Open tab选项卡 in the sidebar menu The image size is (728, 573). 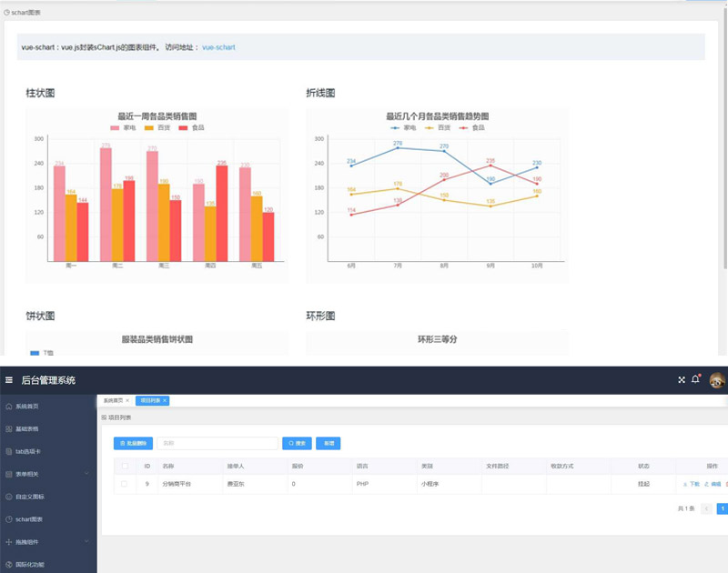[34, 451]
